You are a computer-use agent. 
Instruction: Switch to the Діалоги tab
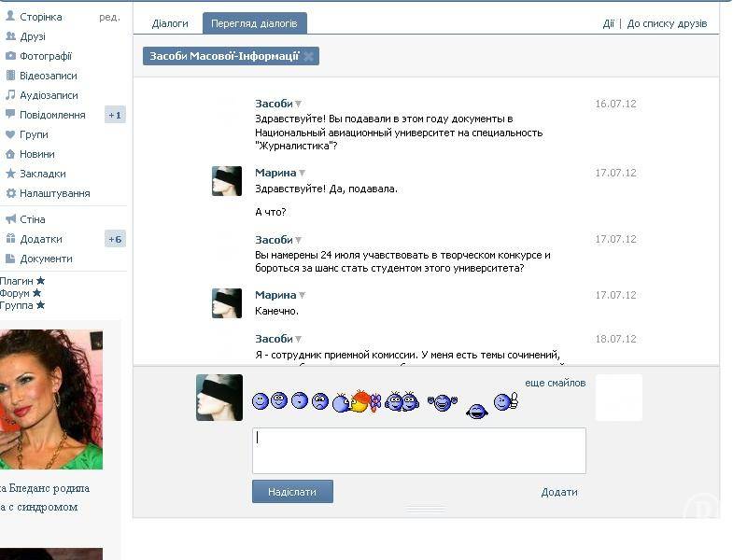pyautogui.click(x=170, y=23)
